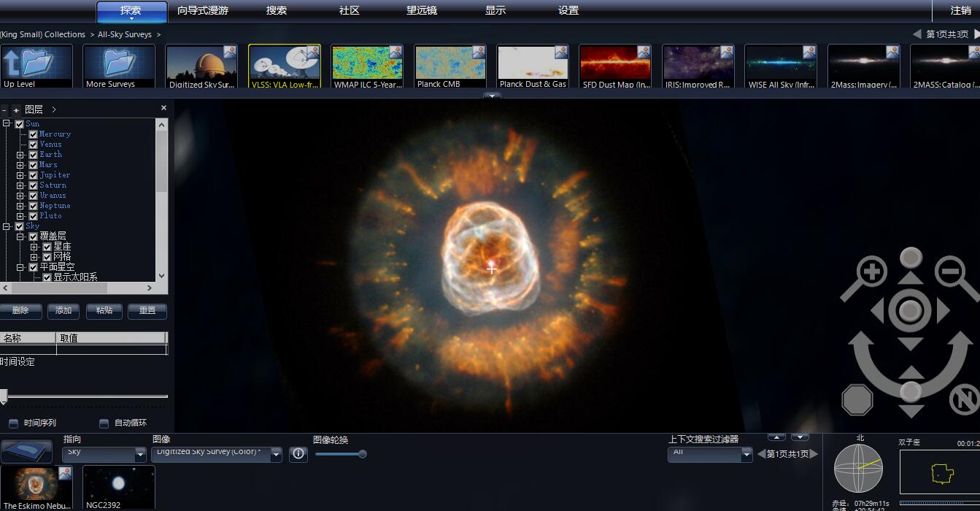The image size is (980, 511).
Task: Select the Planck CMB survey thumbnail
Action: [x=450, y=66]
